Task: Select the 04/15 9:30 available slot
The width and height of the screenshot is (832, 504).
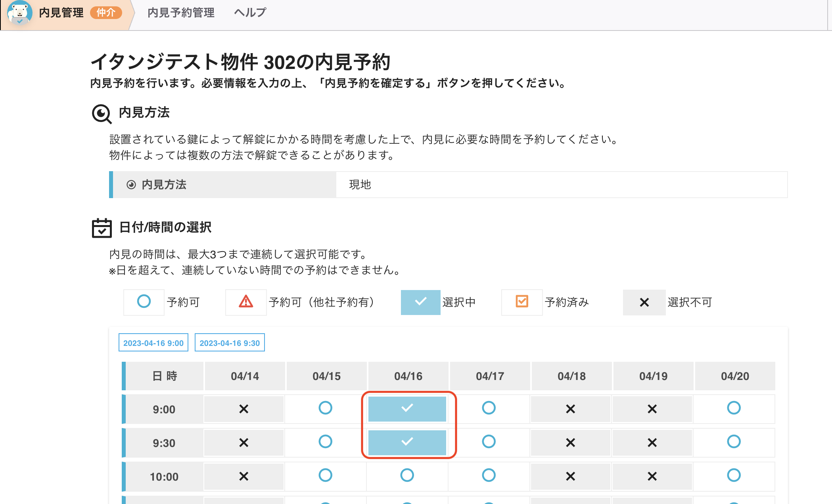Action: point(326,441)
